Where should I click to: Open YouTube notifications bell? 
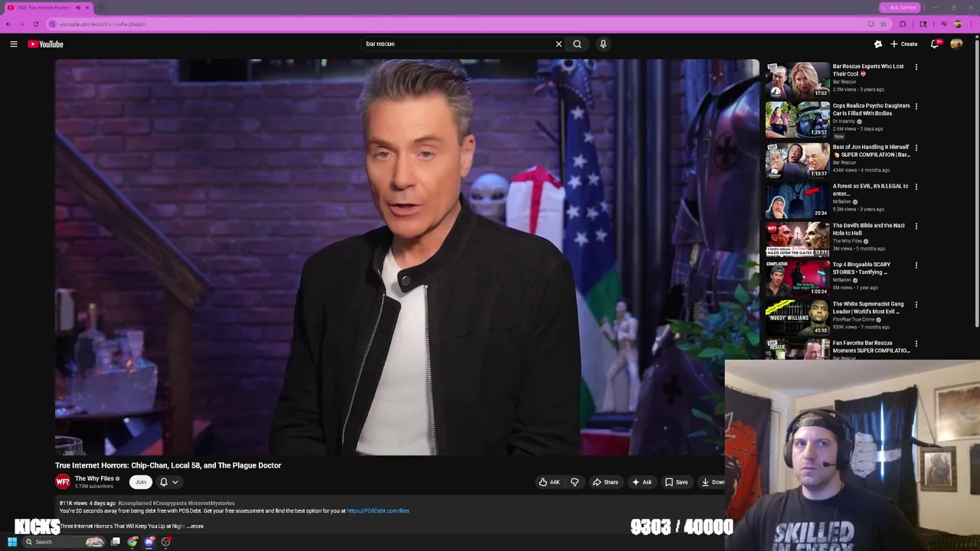(x=935, y=44)
